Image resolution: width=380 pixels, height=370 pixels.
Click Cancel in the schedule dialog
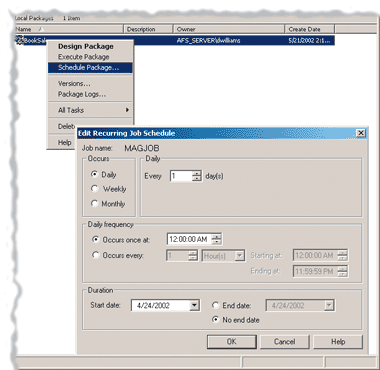[x=284, y=342]
